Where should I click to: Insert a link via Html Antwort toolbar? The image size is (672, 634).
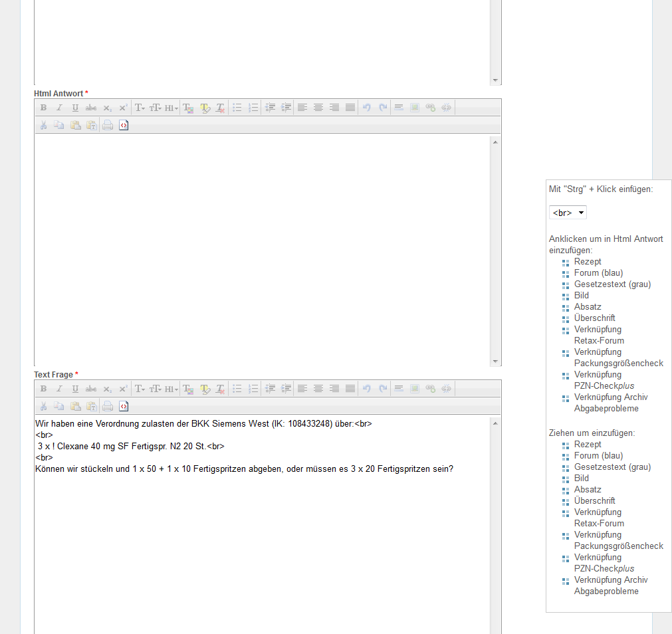[431, 108]
